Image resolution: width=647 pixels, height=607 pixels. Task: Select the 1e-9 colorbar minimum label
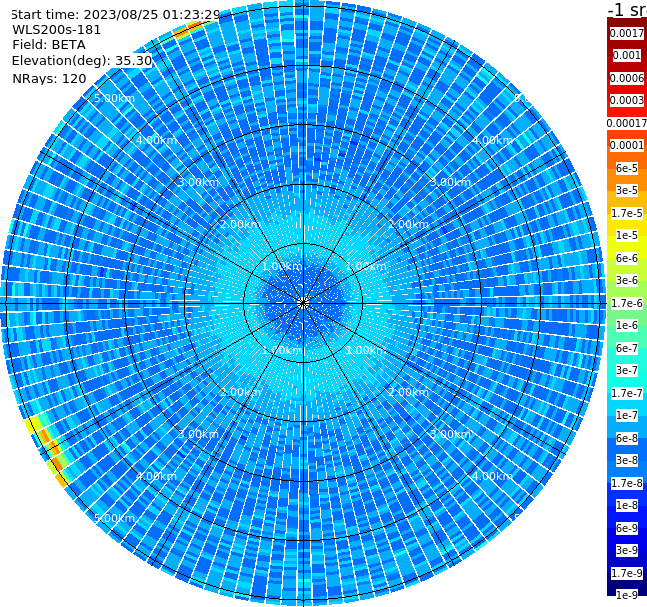point(627,595)
